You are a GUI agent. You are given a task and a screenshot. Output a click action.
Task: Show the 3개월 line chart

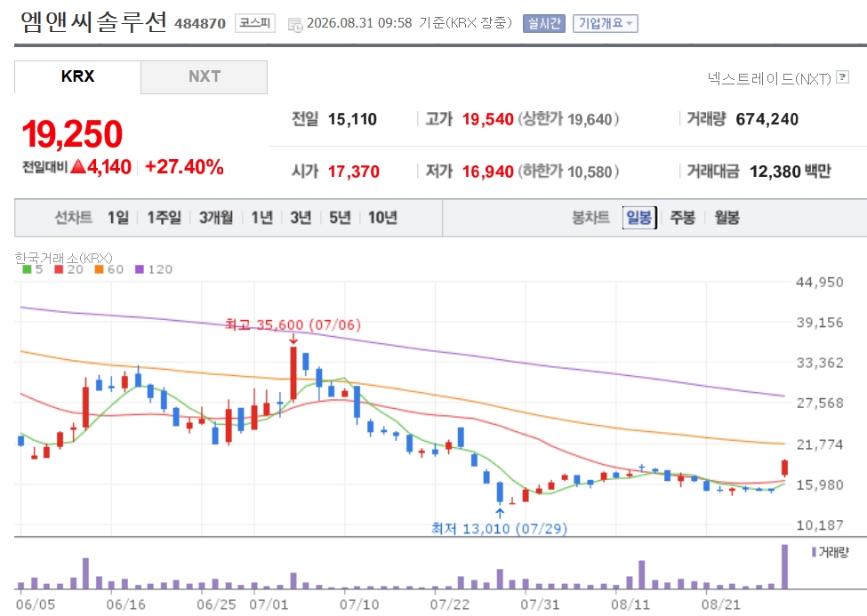click(x=216, y=217)
